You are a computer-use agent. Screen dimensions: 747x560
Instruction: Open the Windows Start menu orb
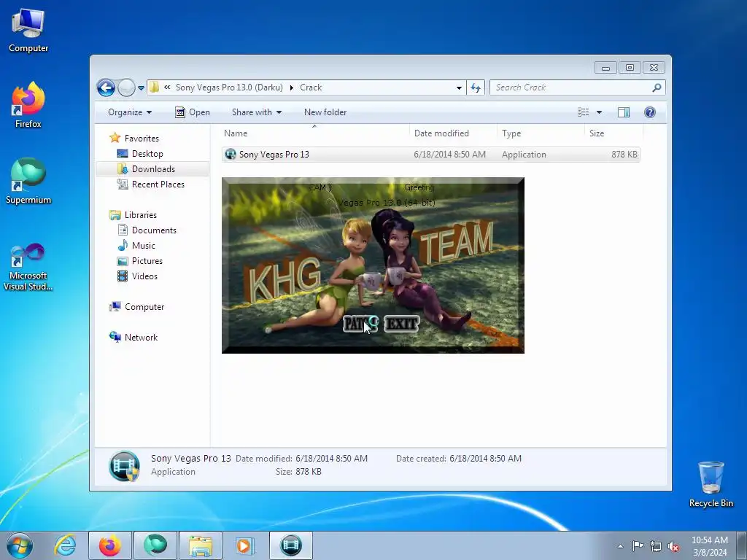coord(20,545)
